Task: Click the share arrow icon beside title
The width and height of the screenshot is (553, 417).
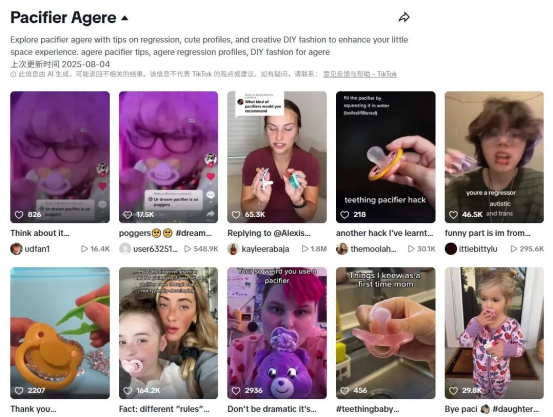Action: [x=404, y=17]
